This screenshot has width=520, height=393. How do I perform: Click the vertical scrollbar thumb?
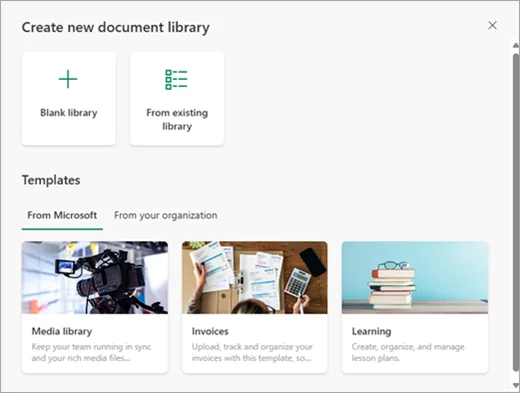coord(516,212)
